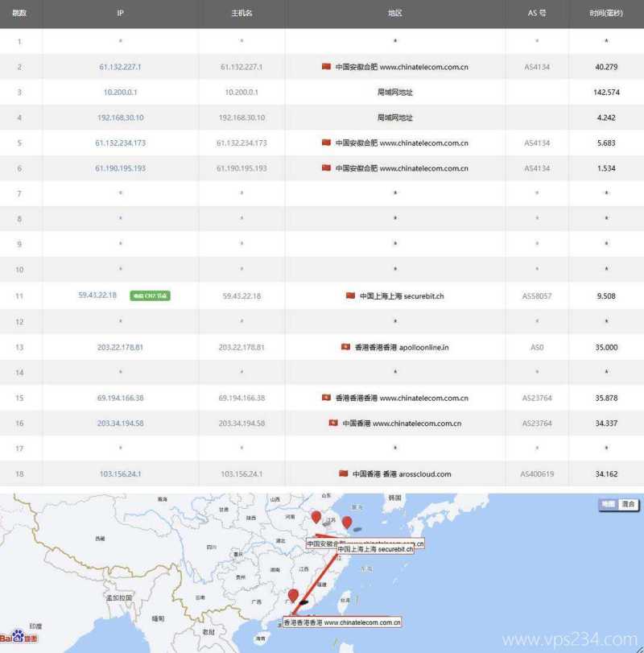Viewport: 644px width, 653px height.
Task: Open IP link 203.22.178.81
Action: point(120,347)
